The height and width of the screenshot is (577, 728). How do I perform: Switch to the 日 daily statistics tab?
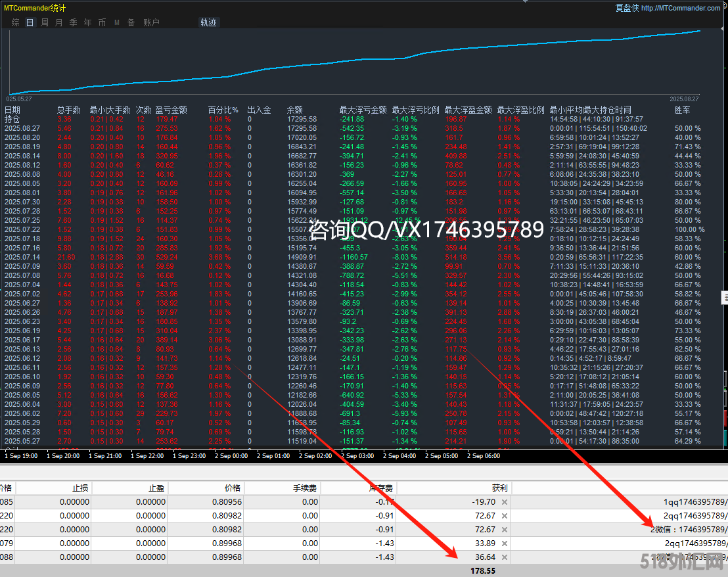(30, 22)
